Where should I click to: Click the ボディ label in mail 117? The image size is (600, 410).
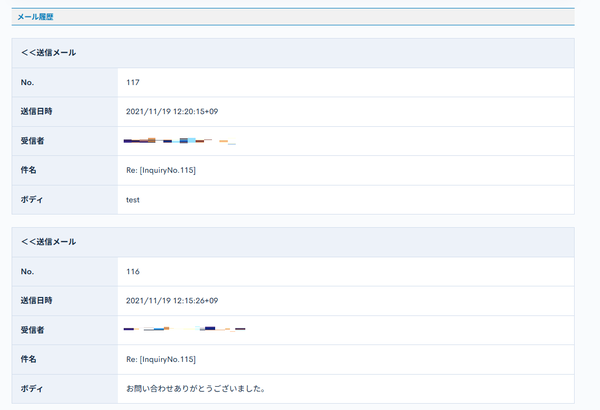point(32,199)
